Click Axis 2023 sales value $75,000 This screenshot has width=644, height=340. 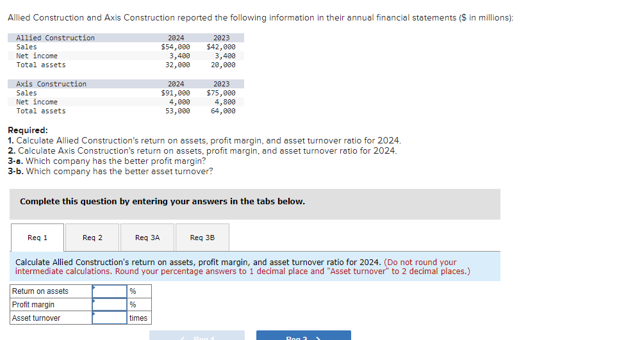pyautogui.click(x=221, y=93)
